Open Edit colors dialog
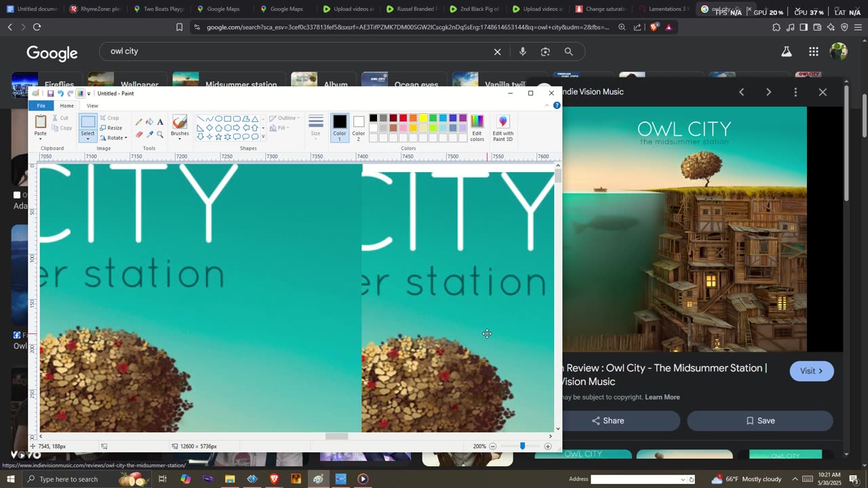Viewport: 868px width, 488px height. pyautogui.click(x=477, y=127)
